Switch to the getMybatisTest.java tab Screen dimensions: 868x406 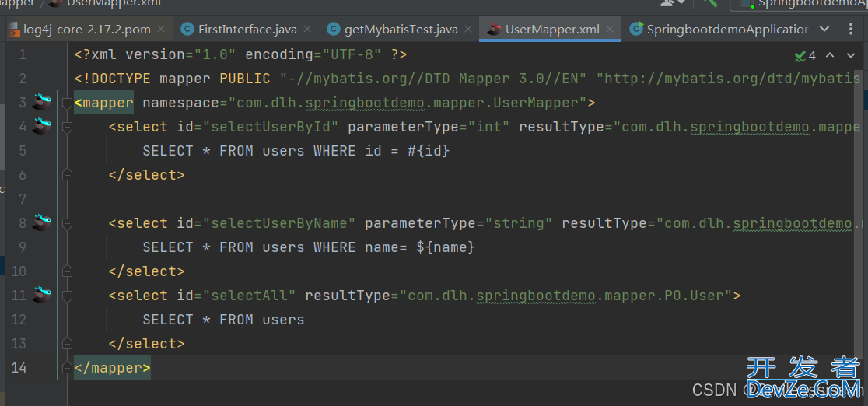(x=401, y=30)
